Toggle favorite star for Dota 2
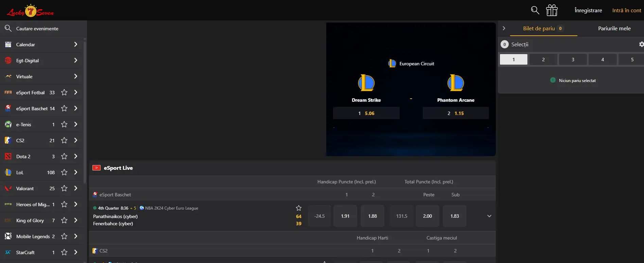The height and width of the screenshot is (263, 644). 64,157
